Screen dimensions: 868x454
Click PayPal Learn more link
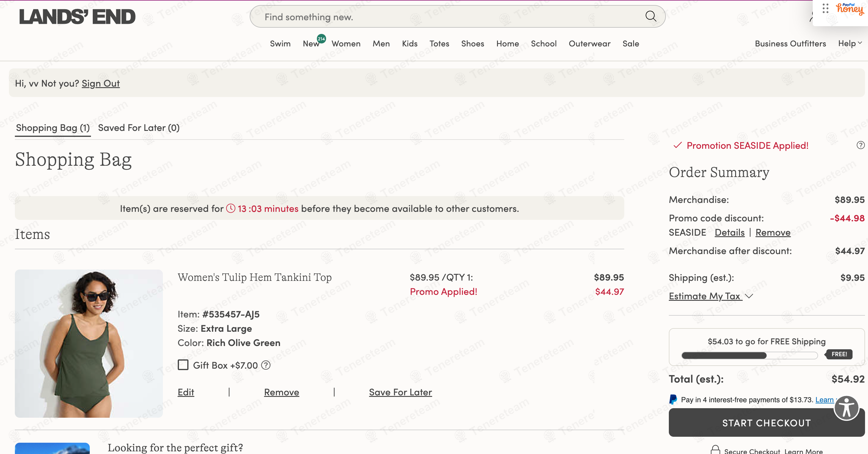pos(824,400)
